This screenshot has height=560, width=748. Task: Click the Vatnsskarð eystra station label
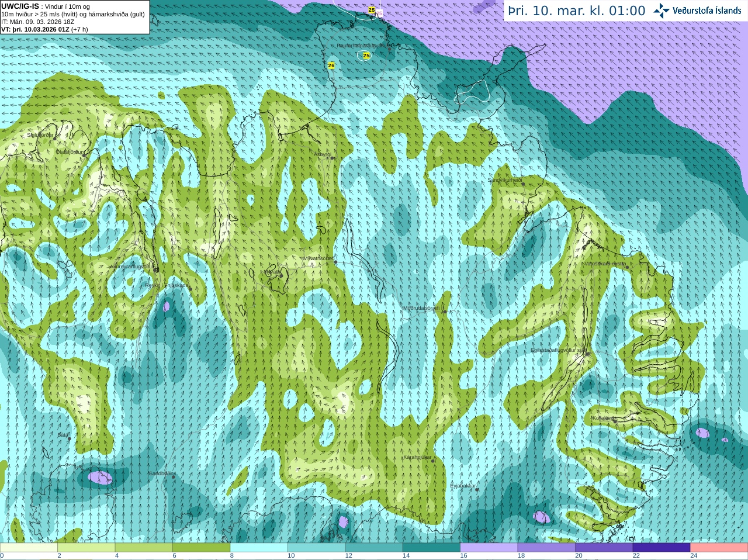point(605,264)
